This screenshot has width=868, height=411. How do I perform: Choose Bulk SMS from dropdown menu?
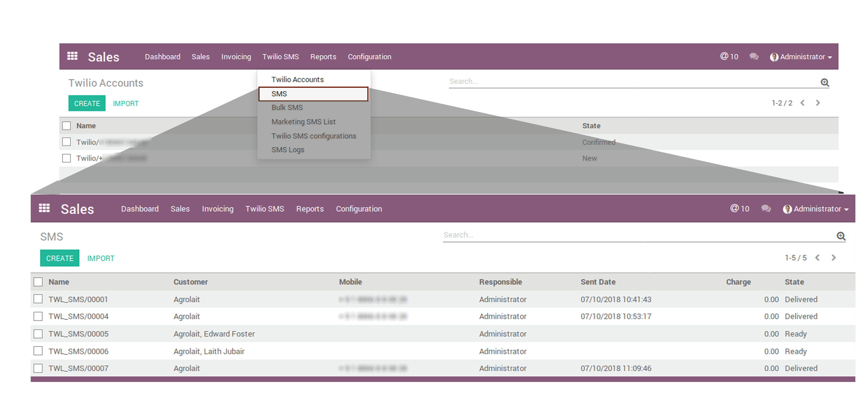pyautogui.click(x=287, y=108)
